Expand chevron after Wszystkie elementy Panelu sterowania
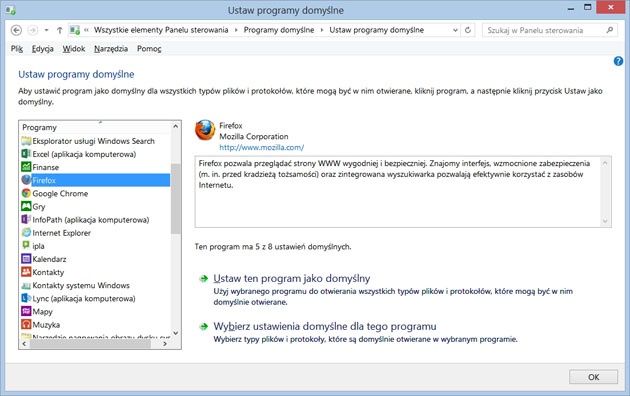The height and width of the screenshot is (396, 630). point(236,30)
